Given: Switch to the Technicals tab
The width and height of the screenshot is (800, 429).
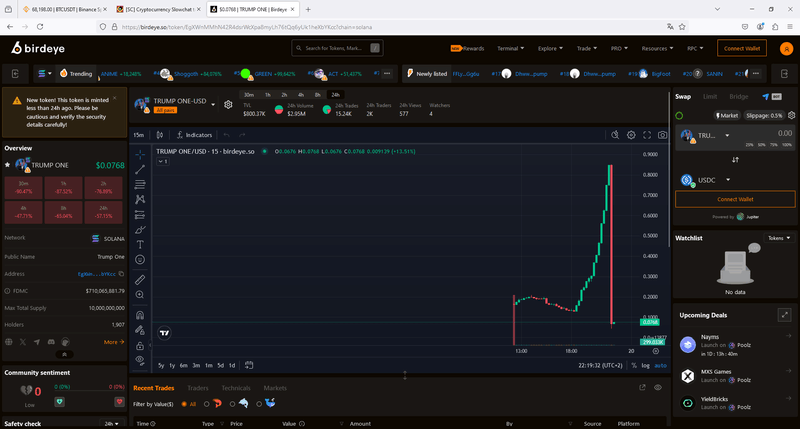Looking at the screenshot, I should (236, 388).
